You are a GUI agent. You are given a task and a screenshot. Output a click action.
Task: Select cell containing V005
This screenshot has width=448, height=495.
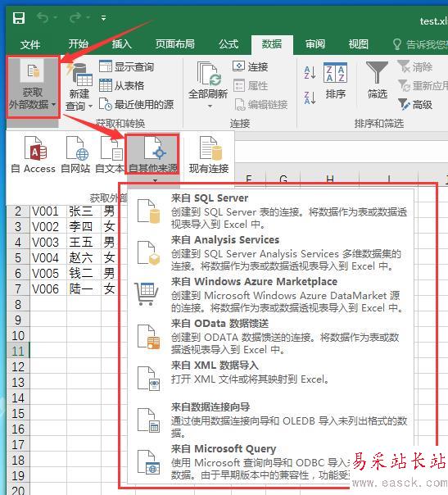[48, 273]
